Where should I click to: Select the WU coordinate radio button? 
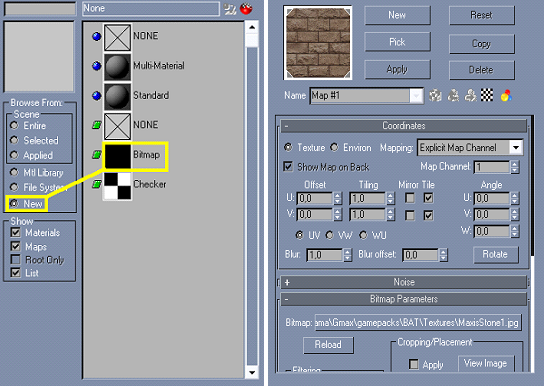[x=363, y=235]
